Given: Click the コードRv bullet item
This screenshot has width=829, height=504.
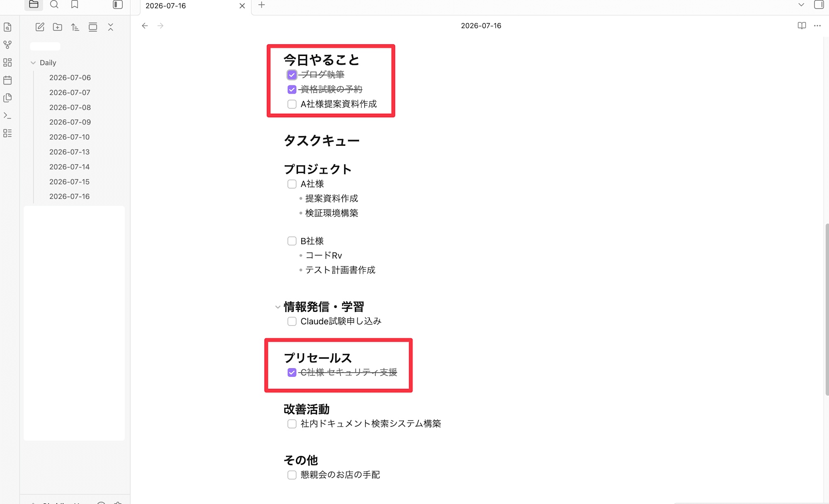Looking at the screenshot, I should click(324, 256).
